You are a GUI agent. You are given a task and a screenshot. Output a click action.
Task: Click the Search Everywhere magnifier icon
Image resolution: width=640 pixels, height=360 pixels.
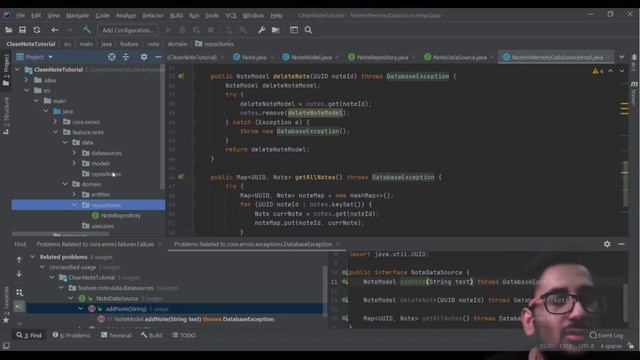[x=309, y=30]
